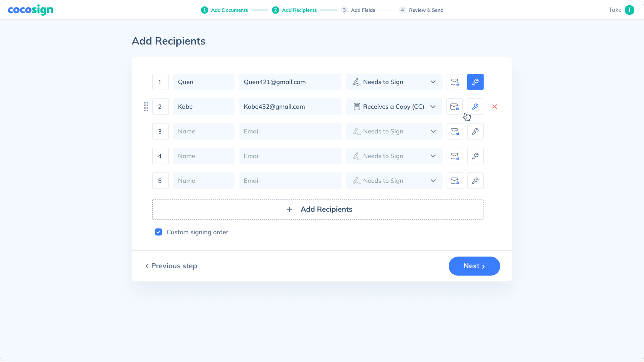Click the Add Recipients dashed button
644x362 pixels.
(x=318, y=209)
